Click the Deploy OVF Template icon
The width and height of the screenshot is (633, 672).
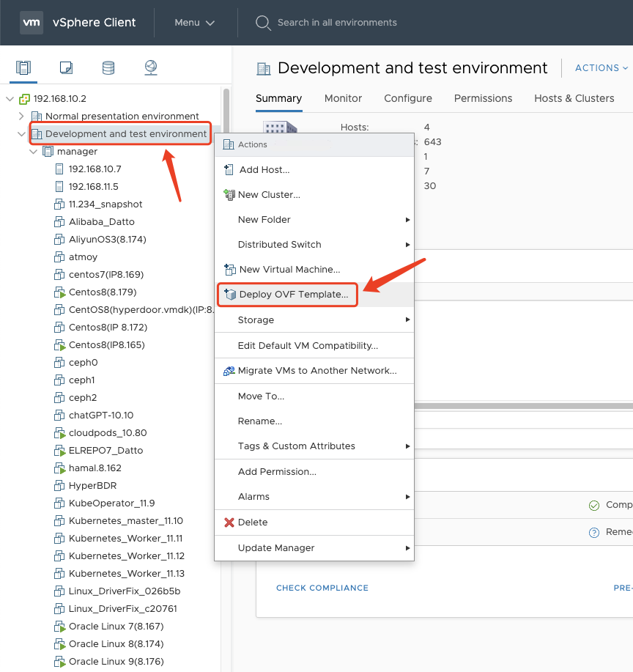pos(230,294)
